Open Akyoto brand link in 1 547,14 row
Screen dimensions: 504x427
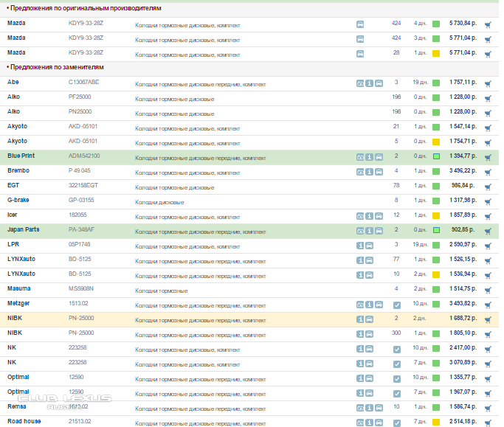(18, 127)
